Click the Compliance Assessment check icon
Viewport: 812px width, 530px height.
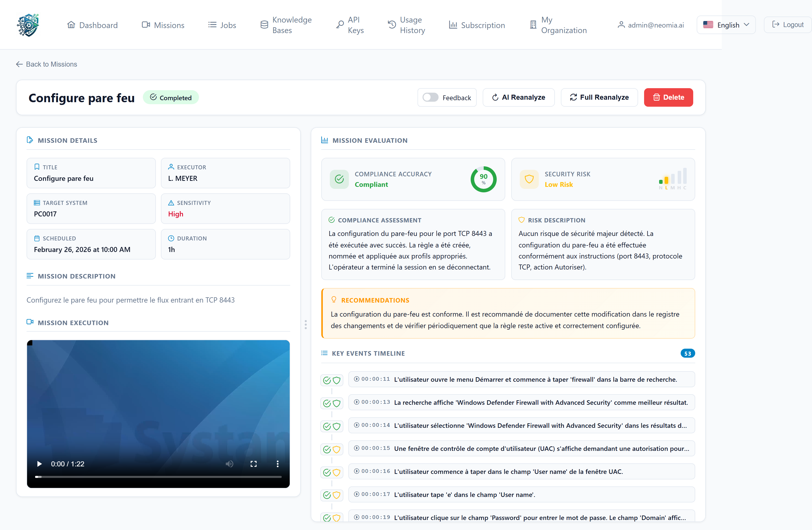coord(331,220)
